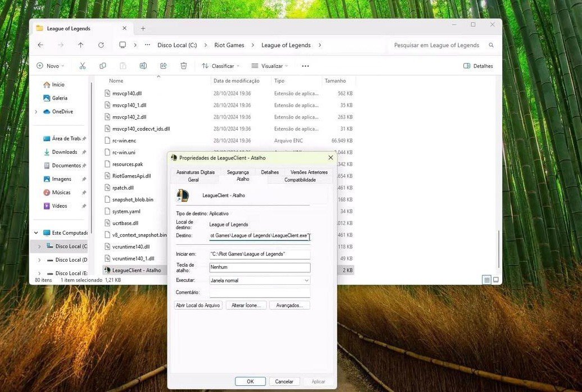Click Riot Games in the breadcrumb path
The height and width of the screenshot is (392, 582).
[229, 45]
